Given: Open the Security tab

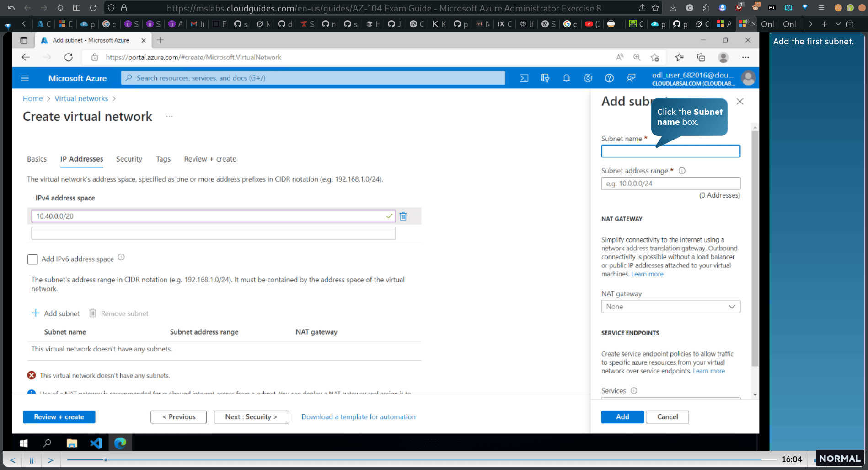Looking at the screenshot, I should pyautogui.click(x=129, y=159).
